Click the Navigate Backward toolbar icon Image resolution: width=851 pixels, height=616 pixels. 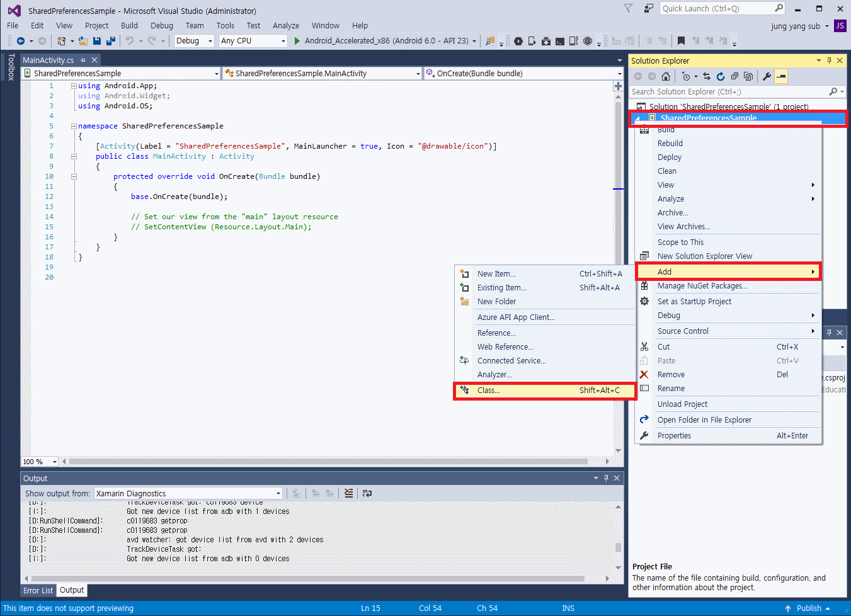tap(21, 41)
